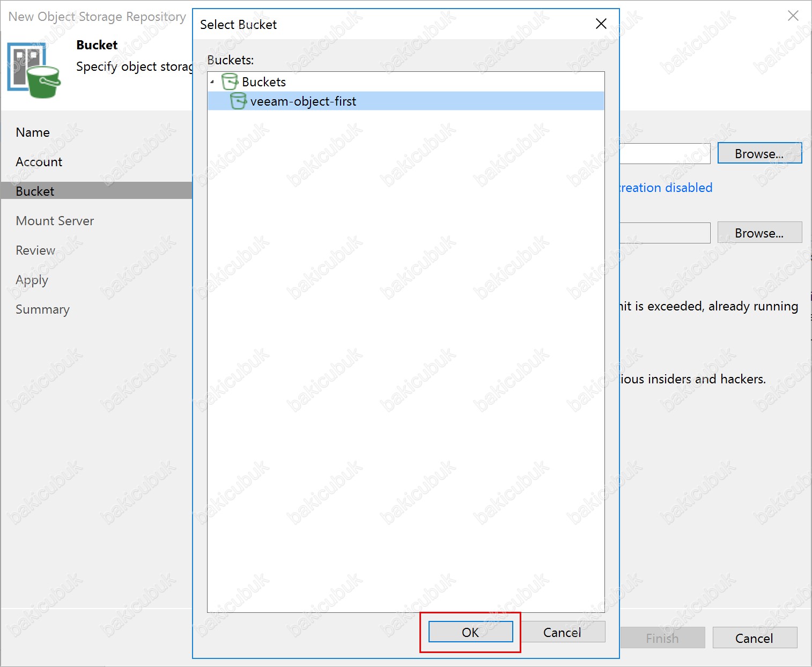Viewport: 812px width, 667px height.
Task: Open the Apply wizard step
Action: click(x=32, y=280)
